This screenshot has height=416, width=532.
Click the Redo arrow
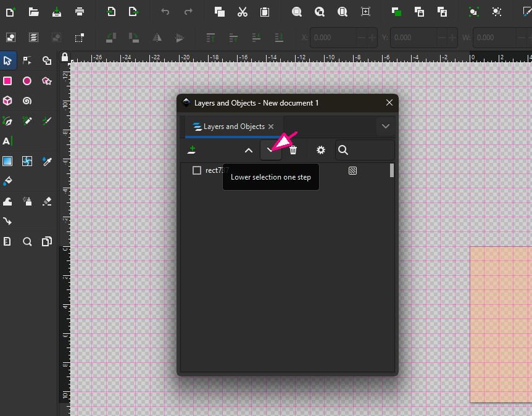pos(188,12)
